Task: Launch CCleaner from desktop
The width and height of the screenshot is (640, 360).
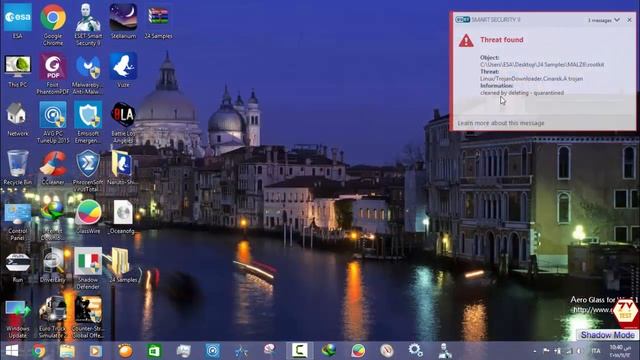Action: pyautogui.click(x=53, y=168)
